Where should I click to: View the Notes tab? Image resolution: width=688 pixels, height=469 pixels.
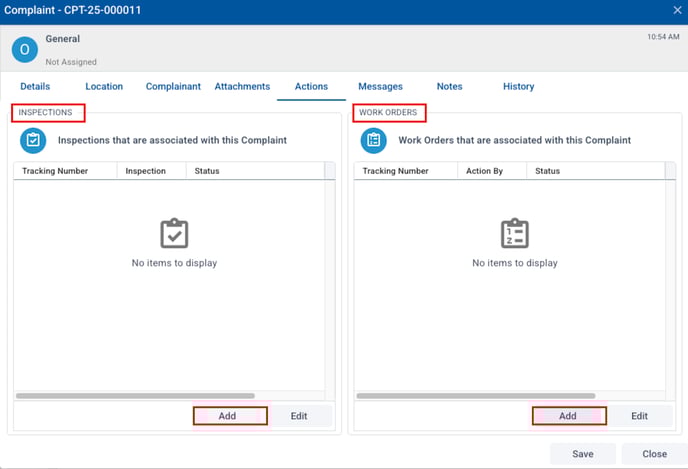(449, 87)
